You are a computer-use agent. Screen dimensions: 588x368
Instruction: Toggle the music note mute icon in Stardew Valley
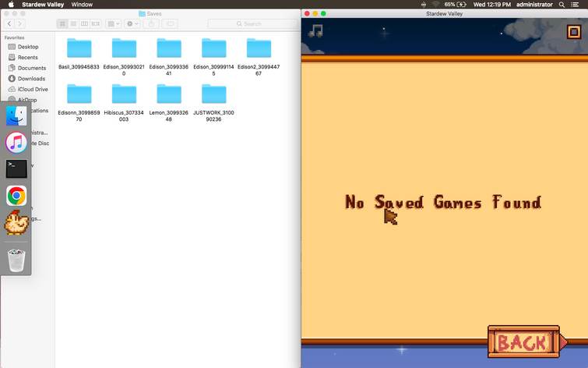pyautogui.click(x=315, y=30)
